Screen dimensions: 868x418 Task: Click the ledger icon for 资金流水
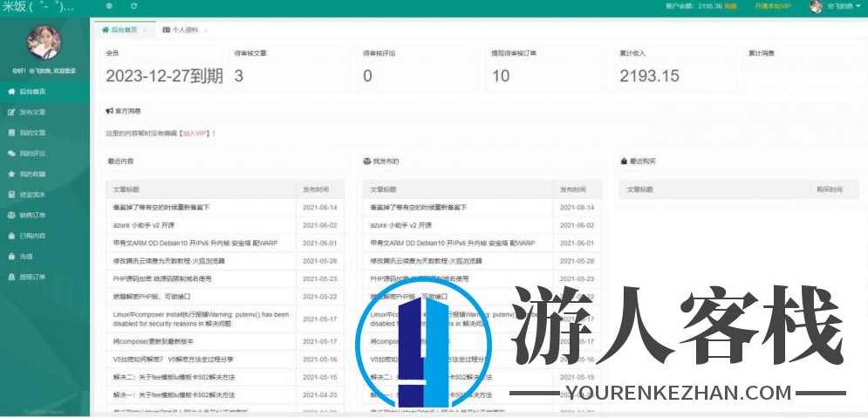(11, 195)
